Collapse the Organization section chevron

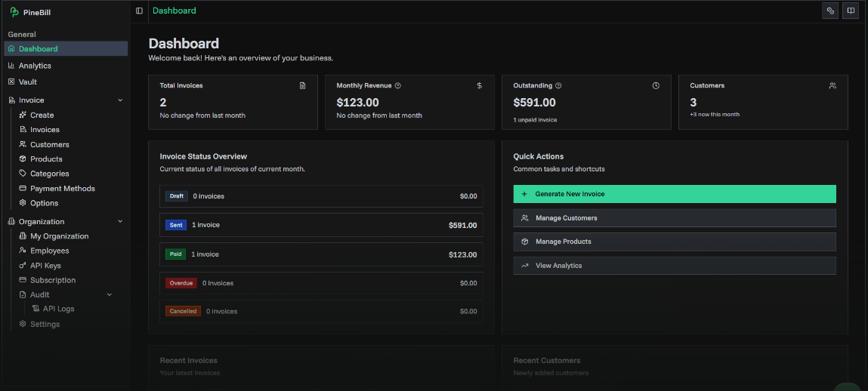click(x=120, y=221)
